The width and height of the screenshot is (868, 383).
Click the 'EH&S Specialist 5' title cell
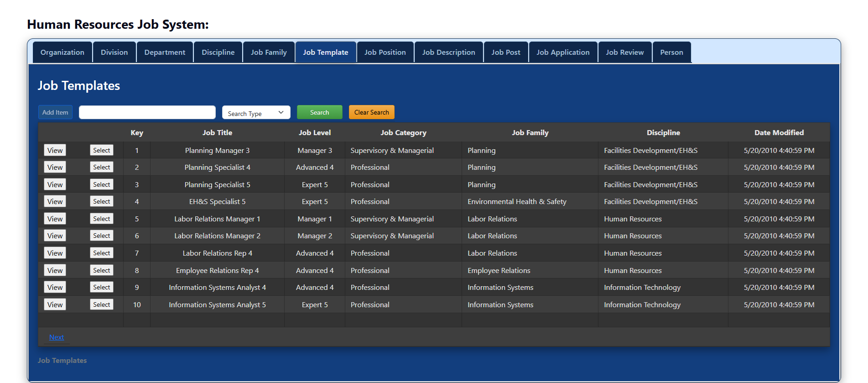[217, 201]
